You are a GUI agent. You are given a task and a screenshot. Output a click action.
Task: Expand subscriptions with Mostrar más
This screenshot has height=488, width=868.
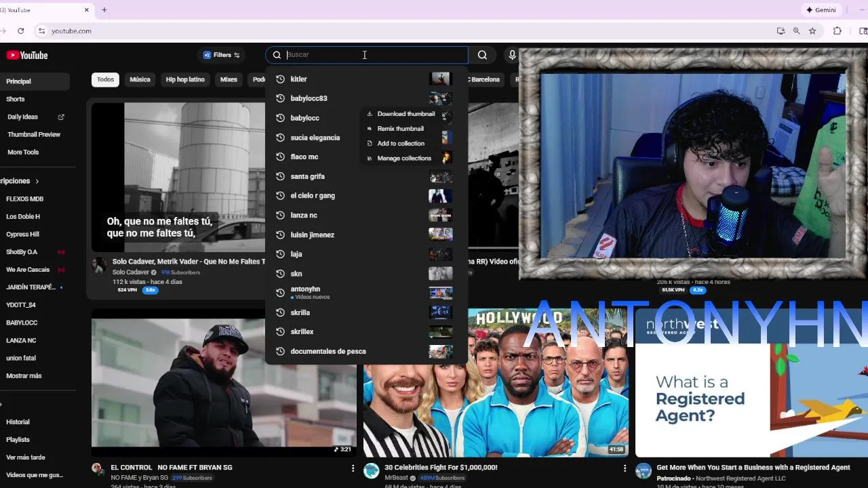click(24, 375)
